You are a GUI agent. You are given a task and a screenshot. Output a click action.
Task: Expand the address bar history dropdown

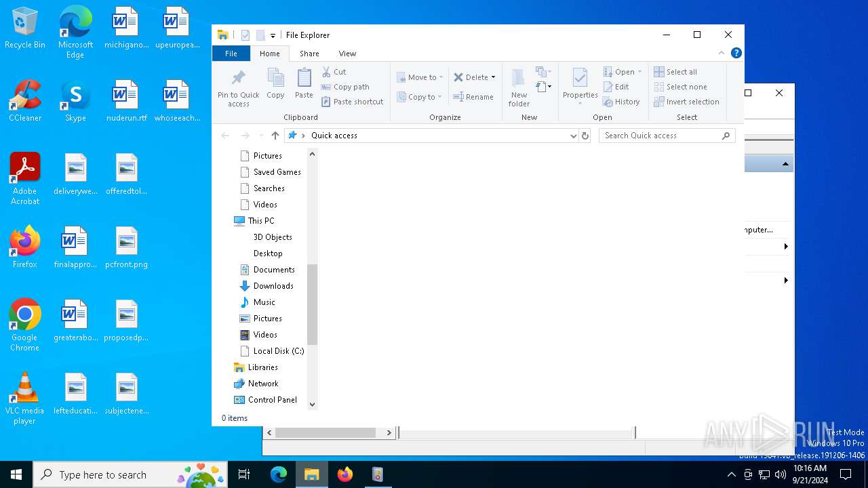[x=573, y=136]
